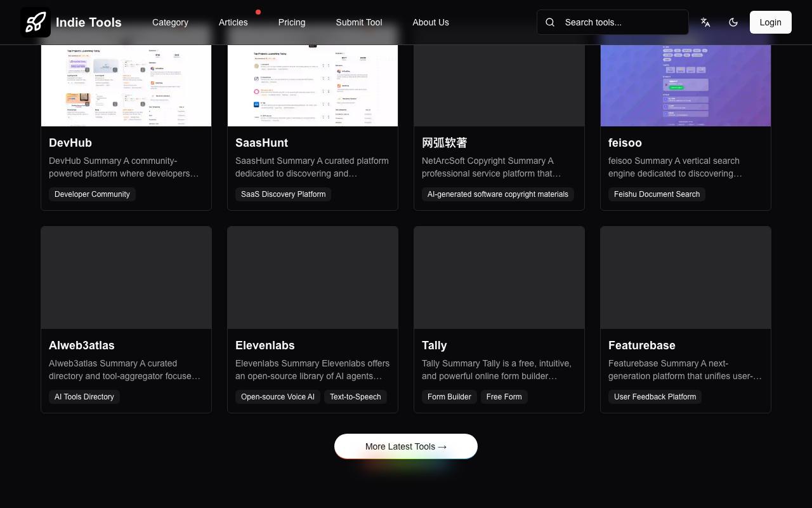
Task: Click the Indie Tools rocket logo
Action: (x=36, y=22)
